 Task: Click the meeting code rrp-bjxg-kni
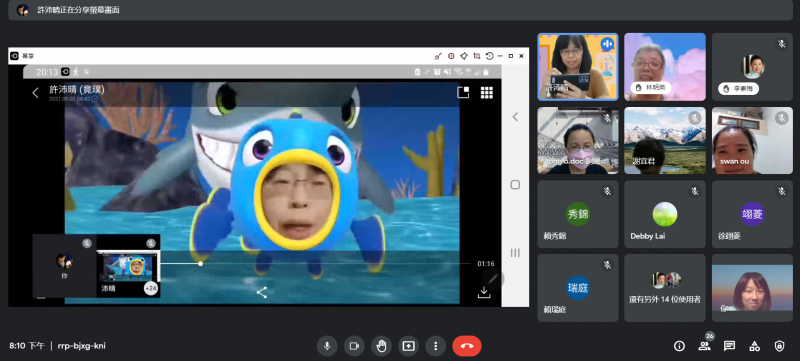pos(82,346)
